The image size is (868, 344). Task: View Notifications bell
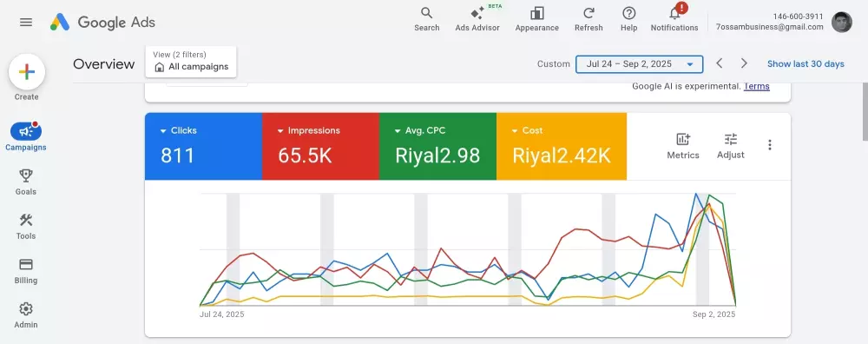[674, 19]
